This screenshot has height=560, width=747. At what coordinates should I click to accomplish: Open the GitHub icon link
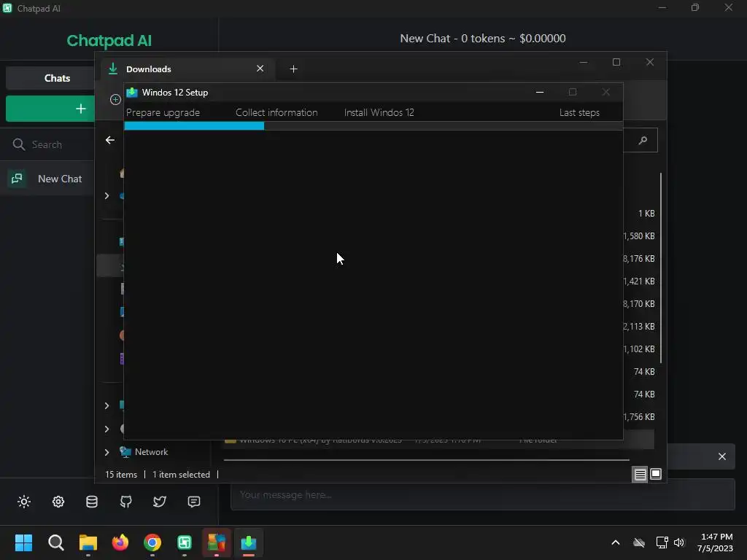125,502
